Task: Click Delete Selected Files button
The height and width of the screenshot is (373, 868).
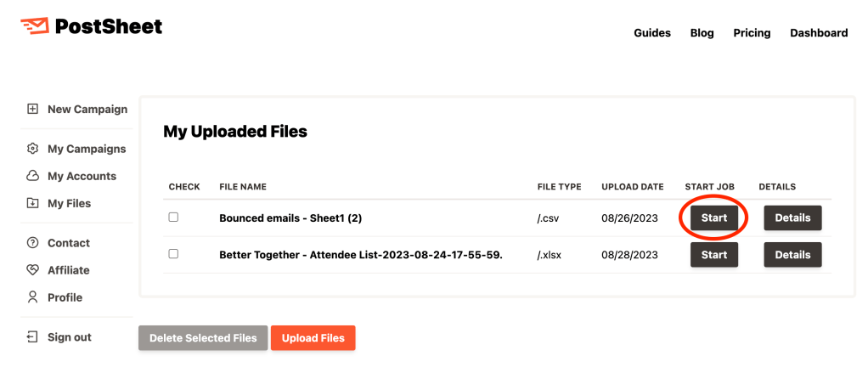Action: 203,338
